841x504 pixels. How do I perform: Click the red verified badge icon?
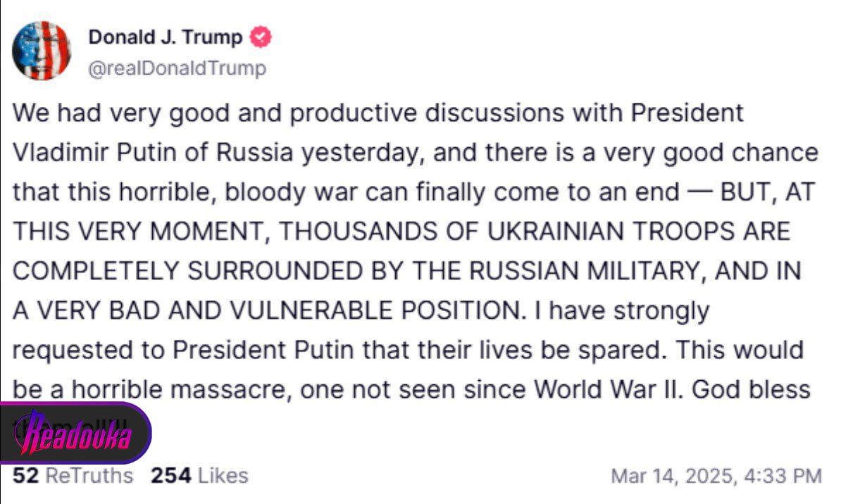point(261,37)
